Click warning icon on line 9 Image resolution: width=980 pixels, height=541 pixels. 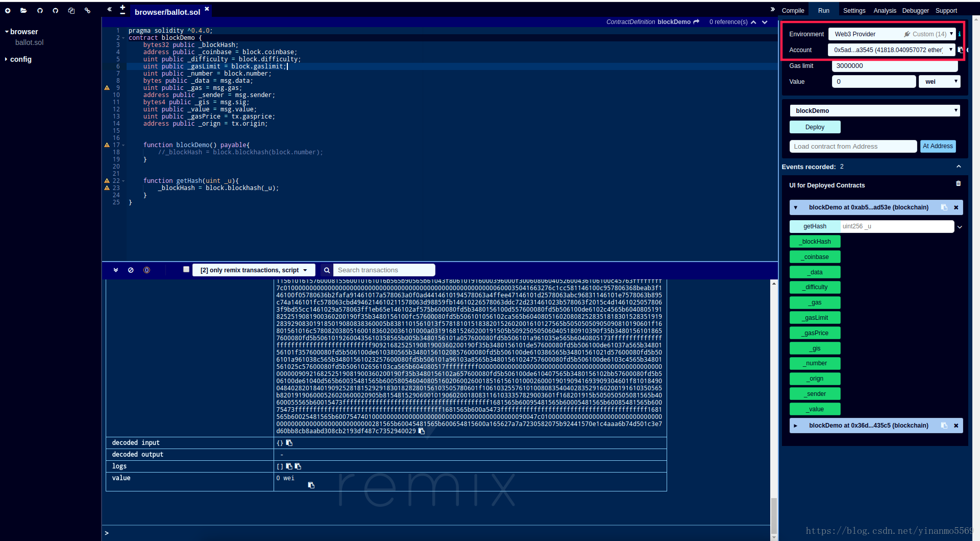point(107,88)
